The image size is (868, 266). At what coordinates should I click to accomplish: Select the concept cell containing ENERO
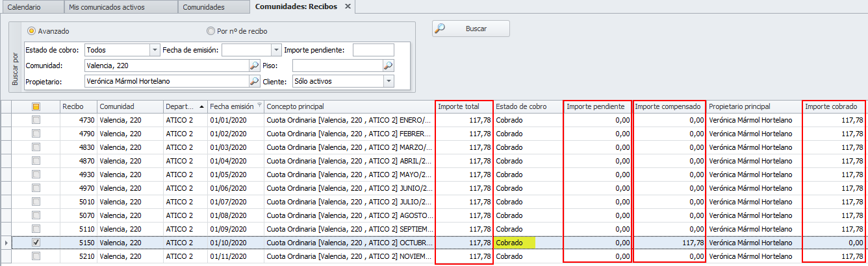coord(350,120)
